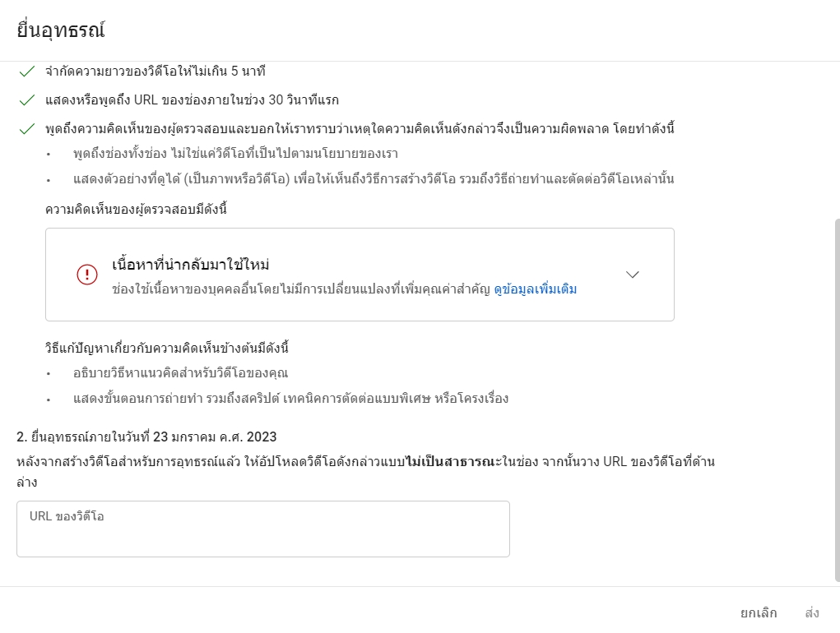The image size is (840, 633).
Task: Click the bullet อธิบายวิธีหาแนวคิดสำหรับวิดีโอของคุณ
Action: pos(180,373)
